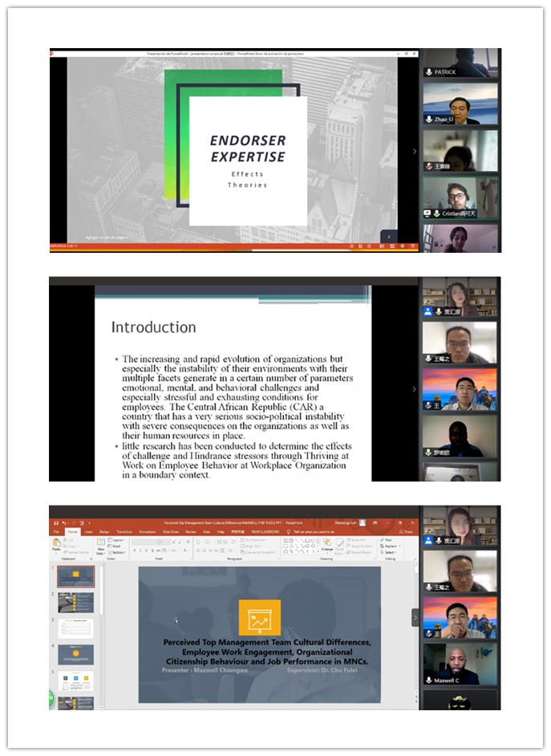Select slide 3 thumbnail in slide panel
The image size is (551, 756).
76,628
